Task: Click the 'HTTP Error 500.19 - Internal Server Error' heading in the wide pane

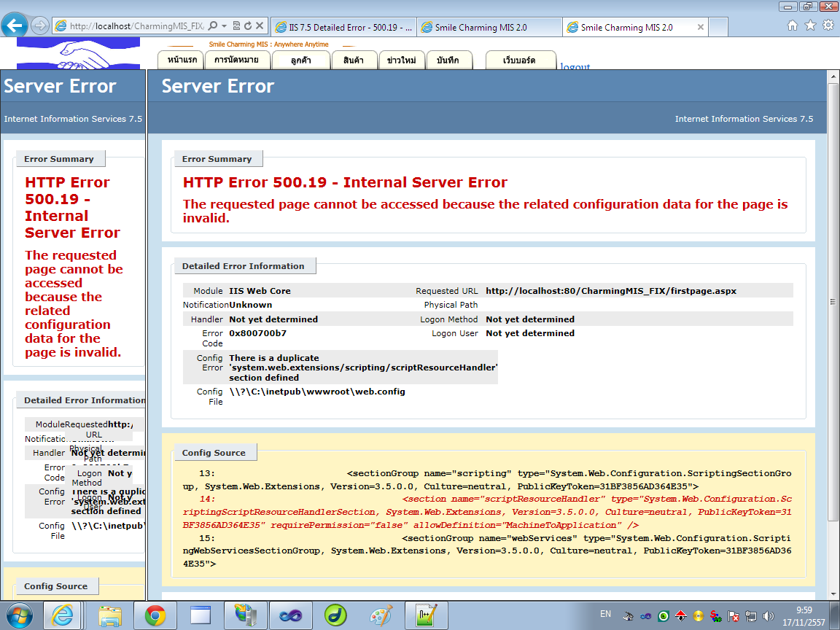Action: point(345,182)
